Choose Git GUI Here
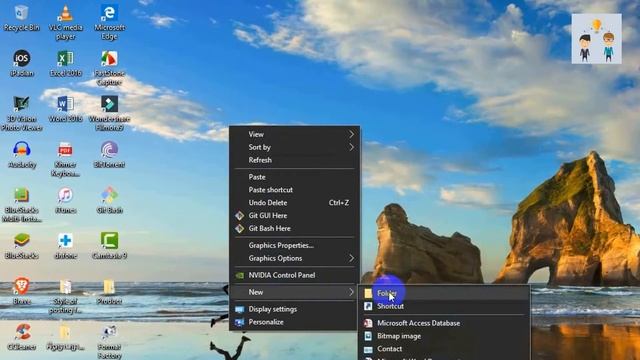Image resolution: width=640 pixels, height=360 pixels. click(294, 216)
